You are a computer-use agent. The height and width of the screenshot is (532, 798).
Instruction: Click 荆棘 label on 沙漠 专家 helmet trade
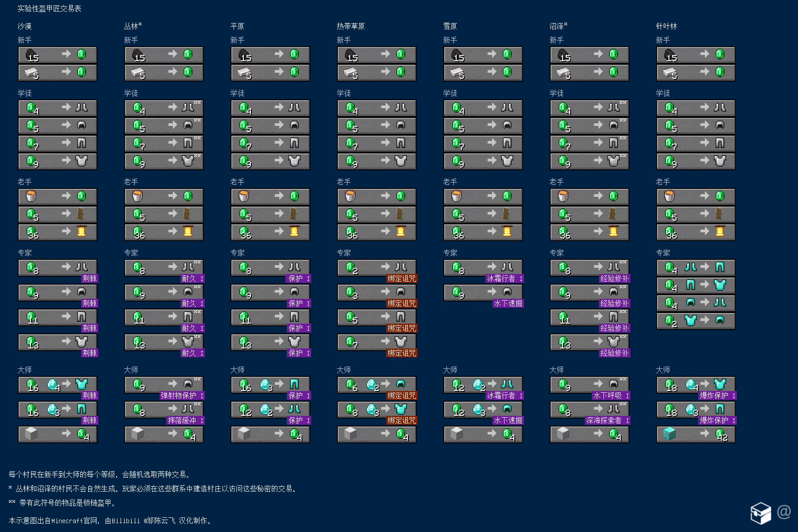point(90,303)
